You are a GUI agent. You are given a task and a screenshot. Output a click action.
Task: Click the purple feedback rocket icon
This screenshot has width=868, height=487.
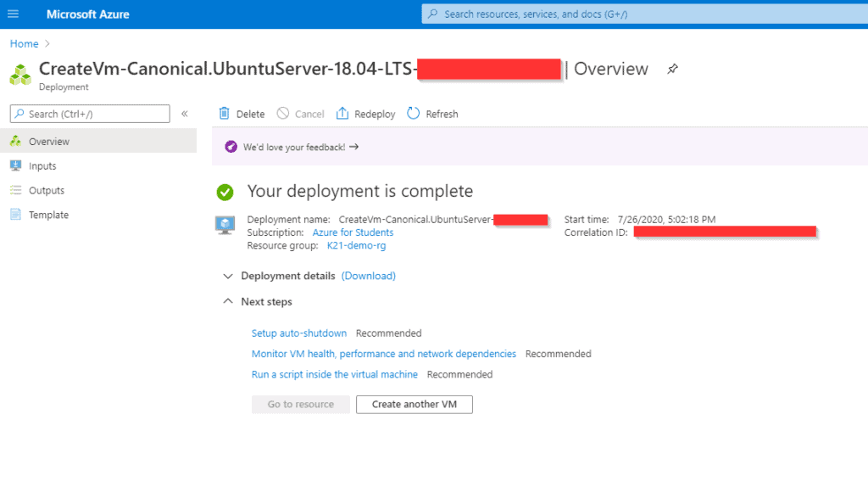[x=231, y=147]
